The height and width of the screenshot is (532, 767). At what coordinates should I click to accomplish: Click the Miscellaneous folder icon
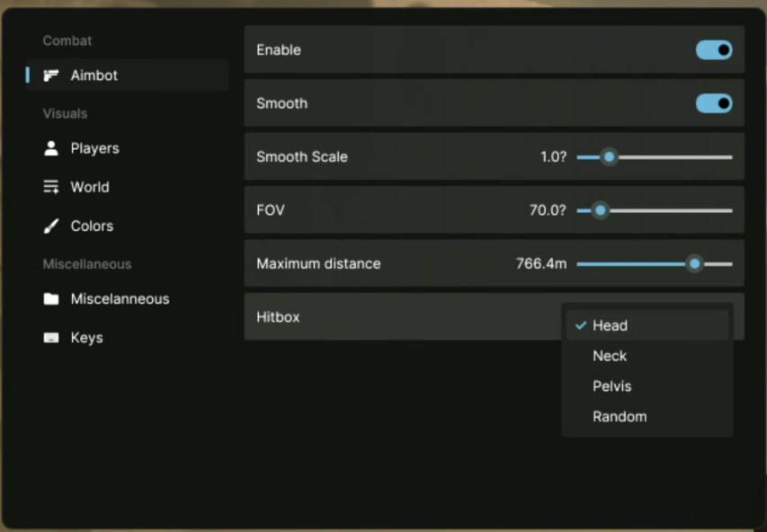[x=51, y=299]
